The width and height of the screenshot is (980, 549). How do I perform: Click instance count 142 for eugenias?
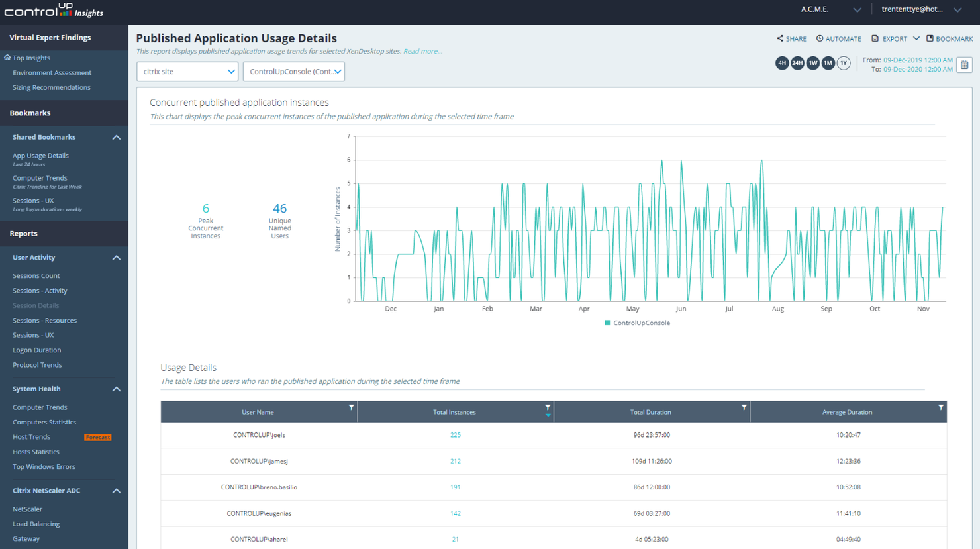(456, 513)
